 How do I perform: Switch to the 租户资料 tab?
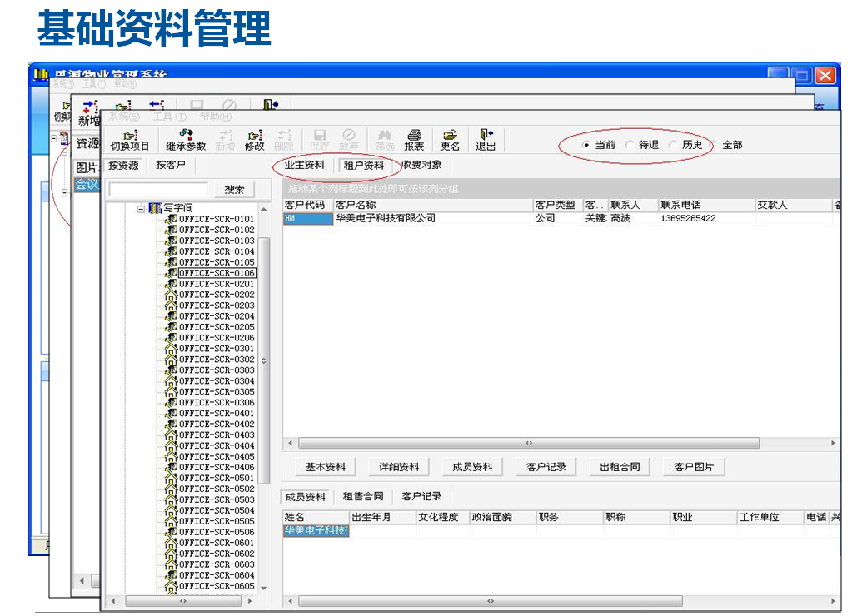coord(364,166)
